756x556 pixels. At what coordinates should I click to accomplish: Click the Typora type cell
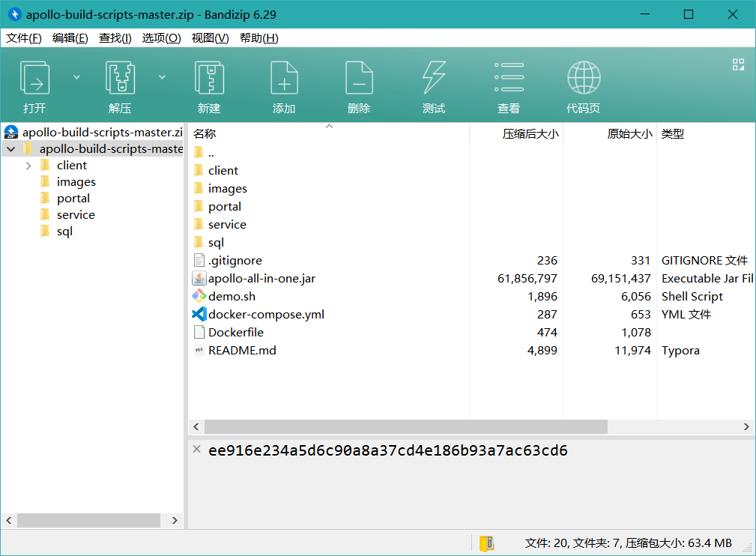[x=680, y=351]
